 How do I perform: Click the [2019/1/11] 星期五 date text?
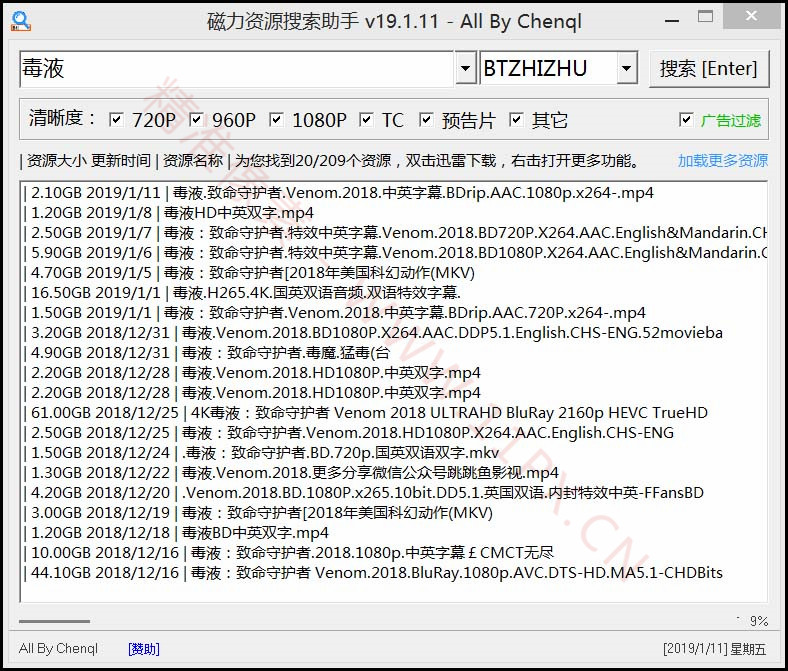[x=715, y=649]
